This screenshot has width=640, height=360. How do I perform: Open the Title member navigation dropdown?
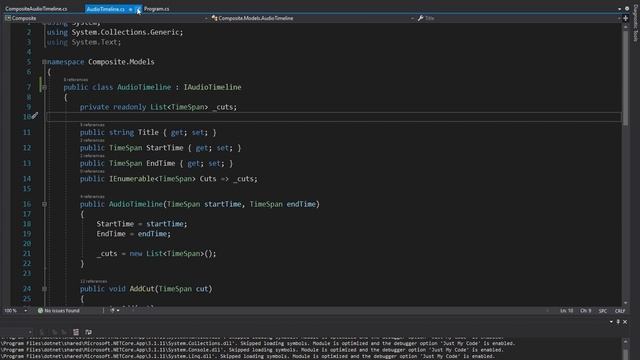click(x=518, y=18)
